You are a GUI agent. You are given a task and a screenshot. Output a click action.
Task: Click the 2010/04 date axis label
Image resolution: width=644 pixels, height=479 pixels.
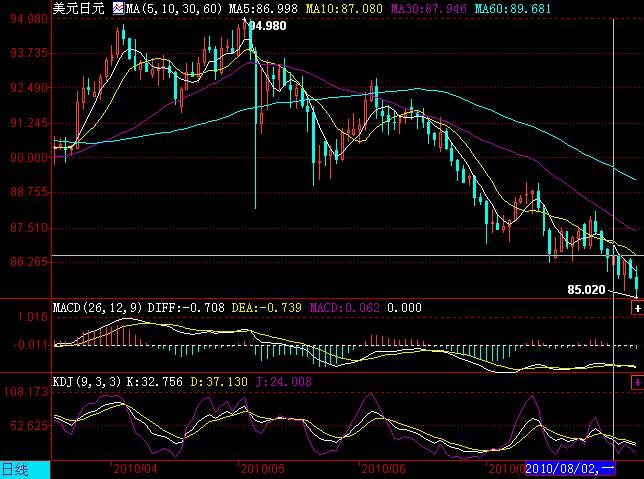tap(135, 469)
